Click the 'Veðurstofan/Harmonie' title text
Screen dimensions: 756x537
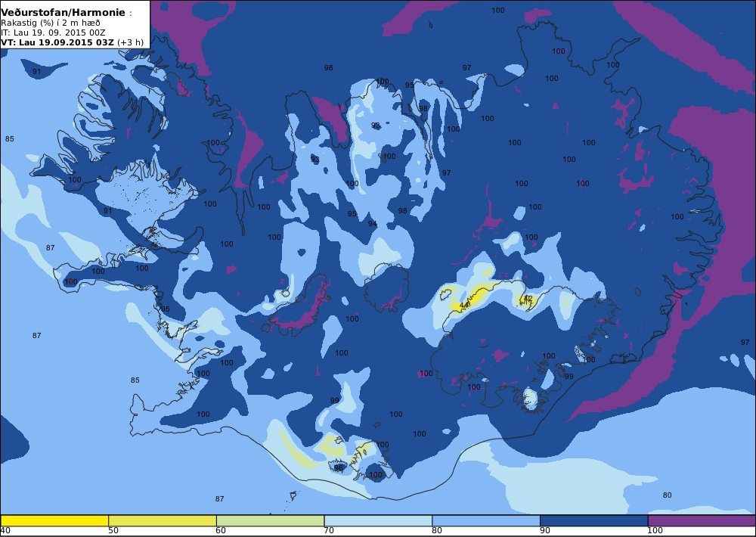click(x=63, y=13)
